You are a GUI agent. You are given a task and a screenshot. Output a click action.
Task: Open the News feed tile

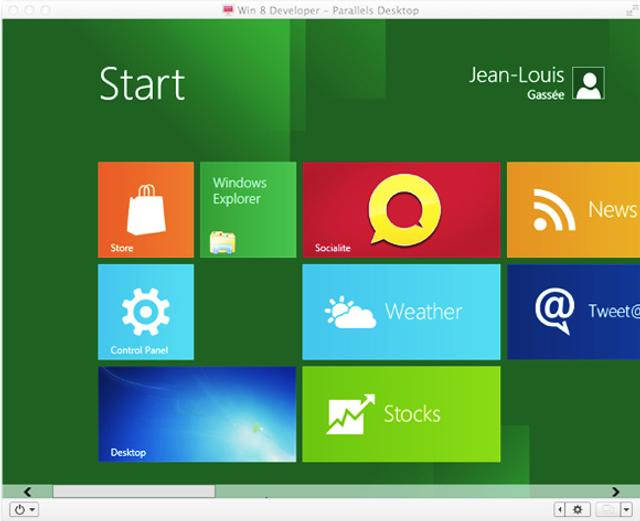point(573,210)
